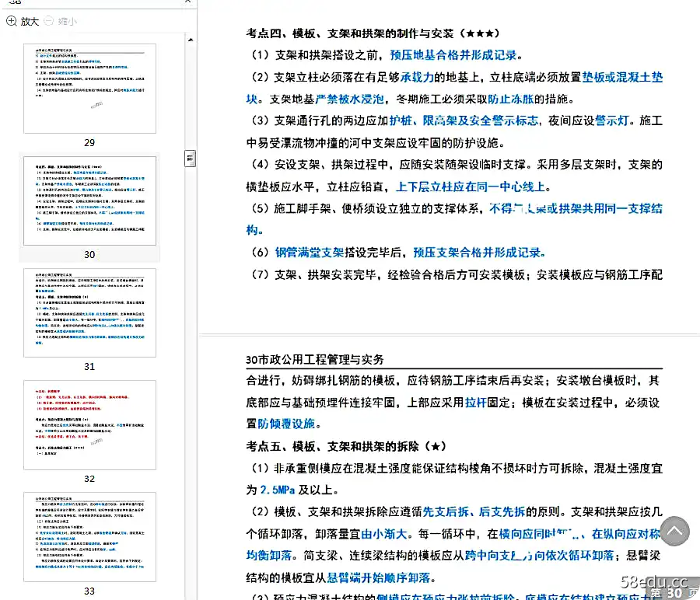Viewport: 700px width, 600px height.
Task: Click heading 考点四、模板、支架和拱架的制作与安装
Action: pos(349,33)
